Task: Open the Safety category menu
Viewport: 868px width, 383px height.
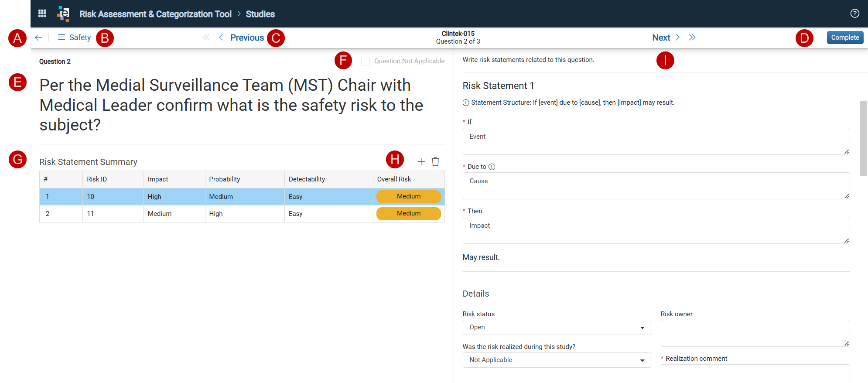Action: 74,38
